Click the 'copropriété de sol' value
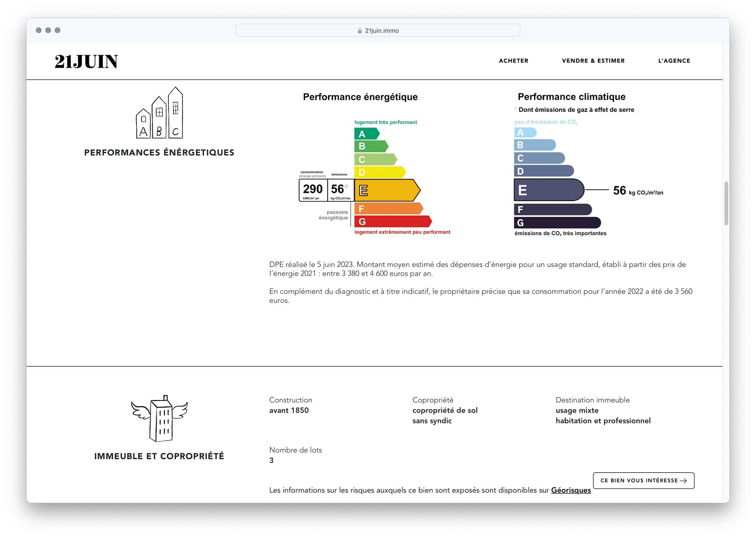The height and width of the screenshot is (538, 756). coord(445,410)
